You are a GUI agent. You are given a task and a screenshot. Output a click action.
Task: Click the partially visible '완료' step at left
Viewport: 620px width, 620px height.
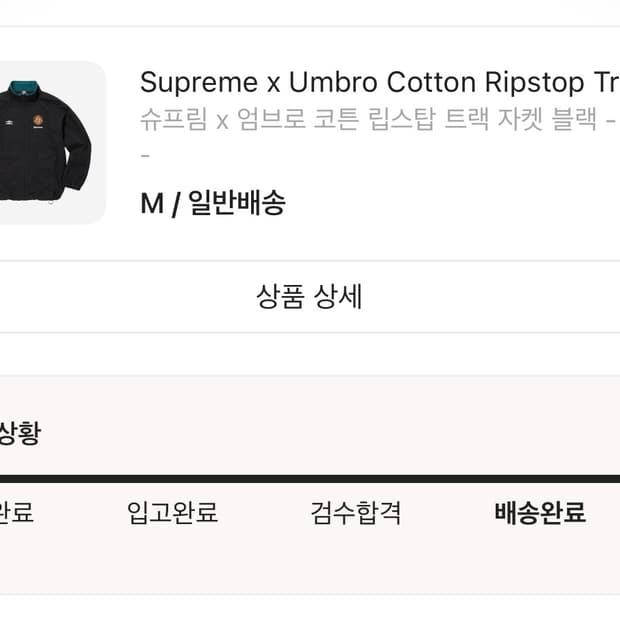point(17,514)
